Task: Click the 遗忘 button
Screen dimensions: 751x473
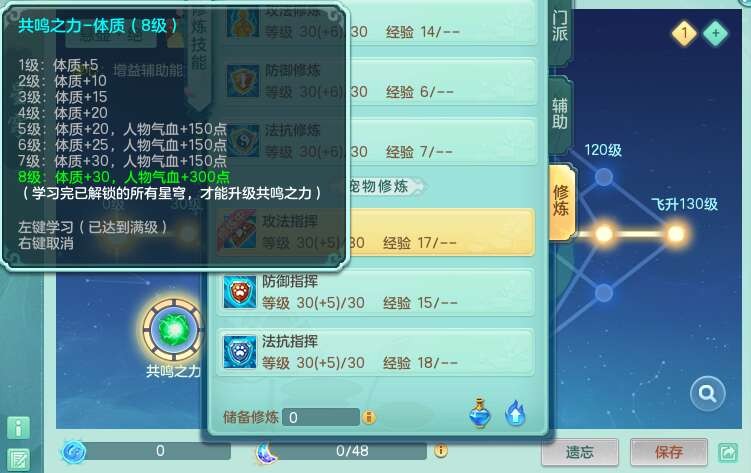Action: [580, 452]
